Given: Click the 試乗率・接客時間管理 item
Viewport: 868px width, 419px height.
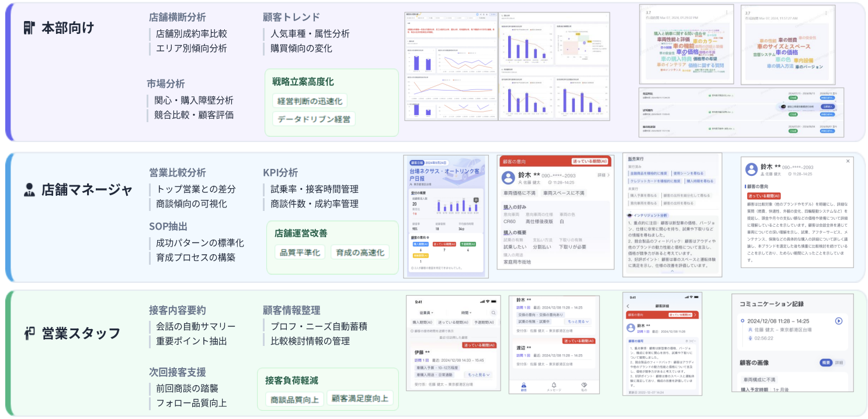Looking at the screenshot, I should tap(314, 189).
